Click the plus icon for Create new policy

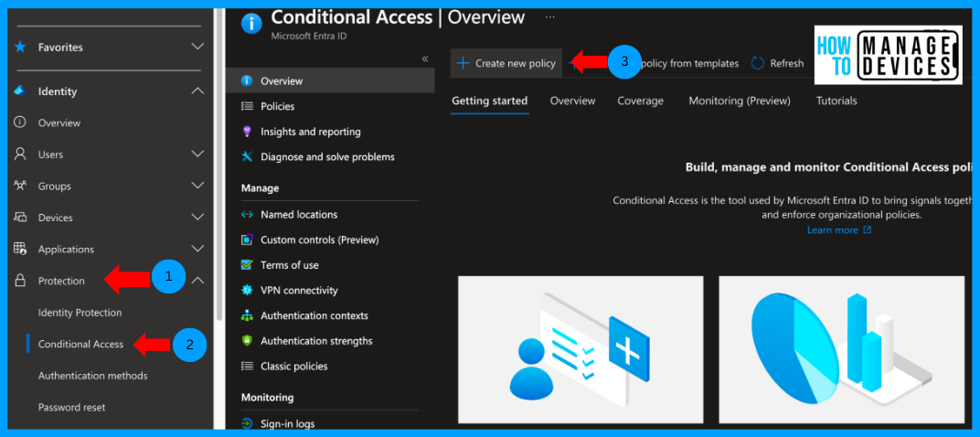click(x=463, y=63)
